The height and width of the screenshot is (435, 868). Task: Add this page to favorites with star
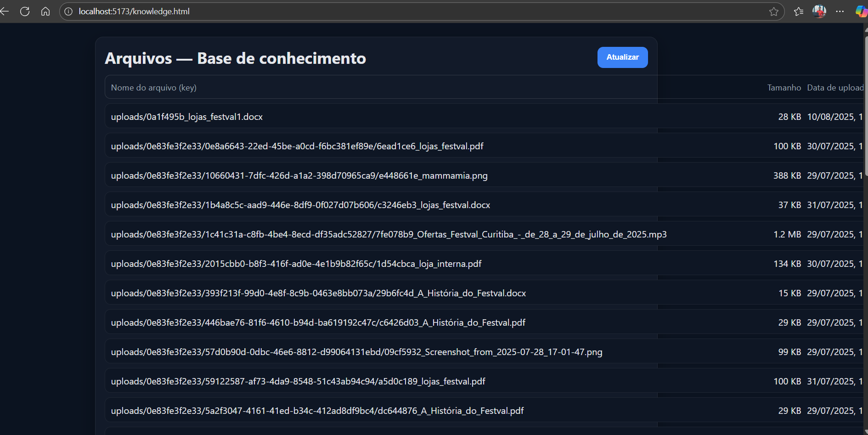point(774,11)
